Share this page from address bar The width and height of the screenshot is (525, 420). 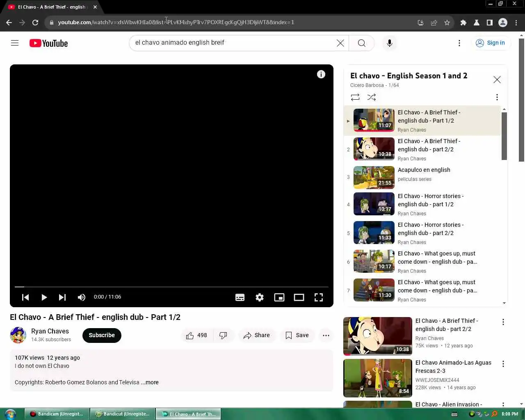click(x=434, y=23)
